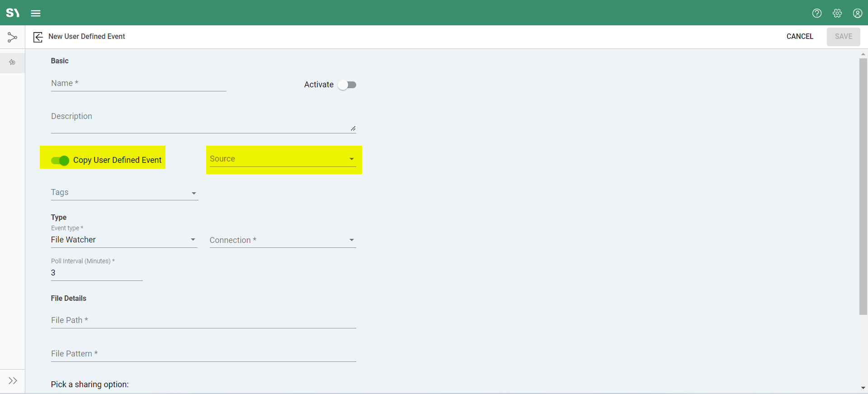
Task: Click the SAVE button
Action: pyautogui.click(x=843, y=37)
